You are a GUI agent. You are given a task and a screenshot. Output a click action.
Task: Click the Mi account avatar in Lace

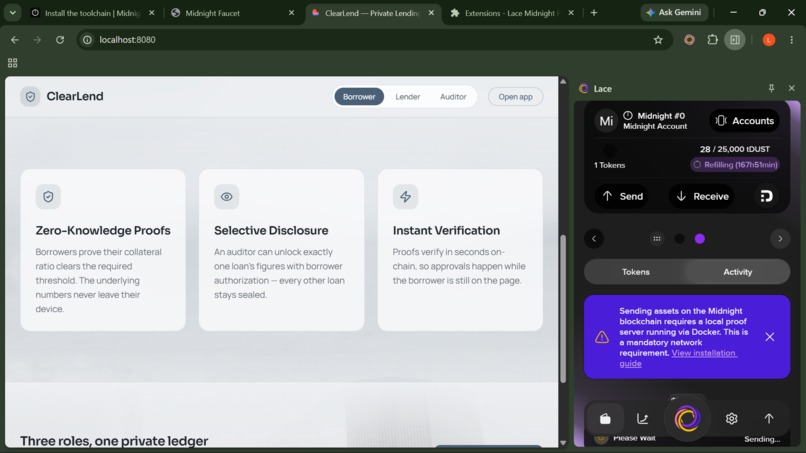607,121
